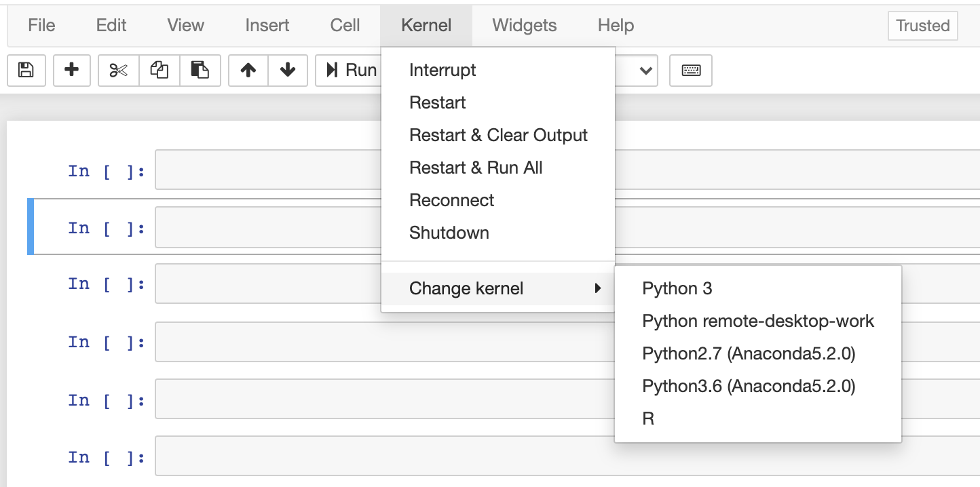Open the cell type dropdown arrow
Image resolution: width=980 pixels, height=487 pixels.
645,71
